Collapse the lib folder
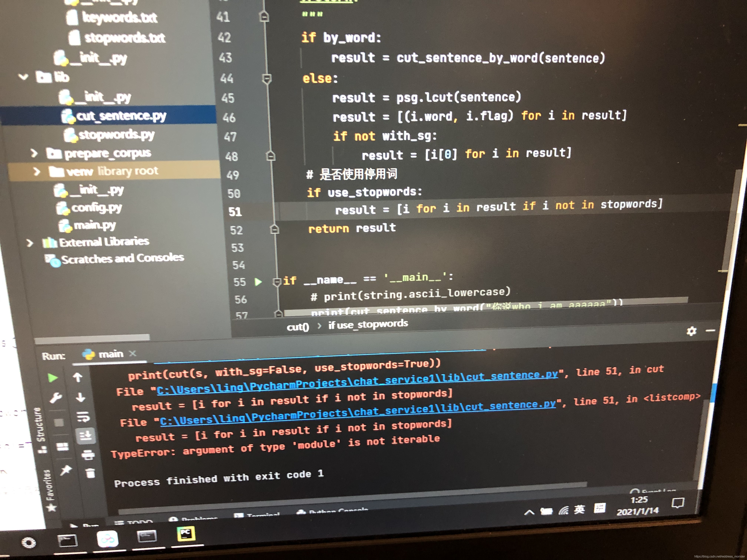This screenshot has height=560, width=747. pos(23,77)
